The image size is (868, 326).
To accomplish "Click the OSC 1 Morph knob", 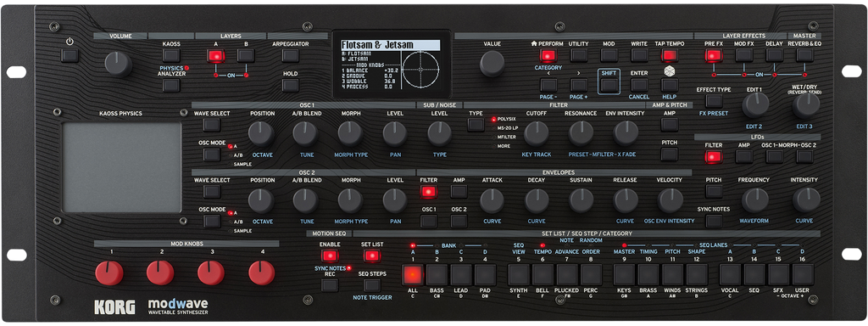I will coord(350,133).
